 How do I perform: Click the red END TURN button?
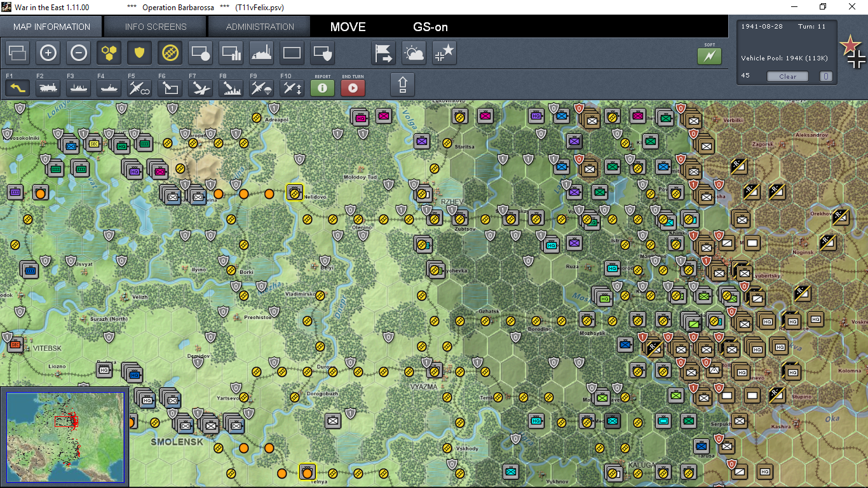coord(353,88)
